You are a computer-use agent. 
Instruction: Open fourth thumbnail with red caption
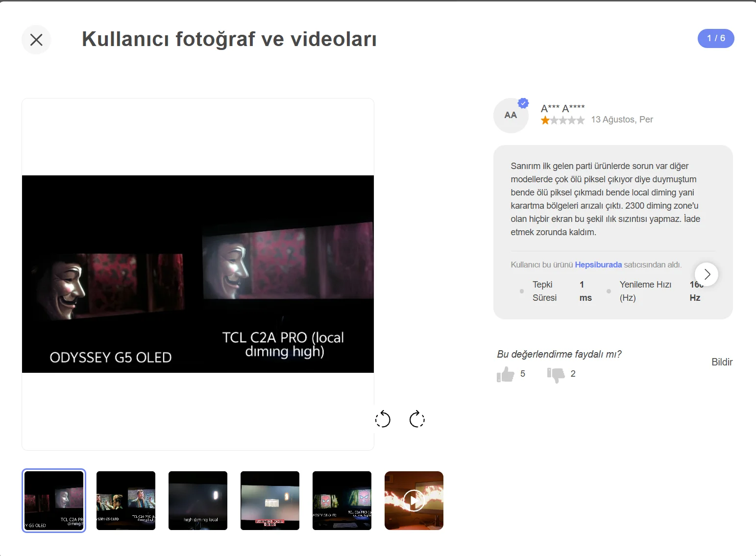point(270,501)
